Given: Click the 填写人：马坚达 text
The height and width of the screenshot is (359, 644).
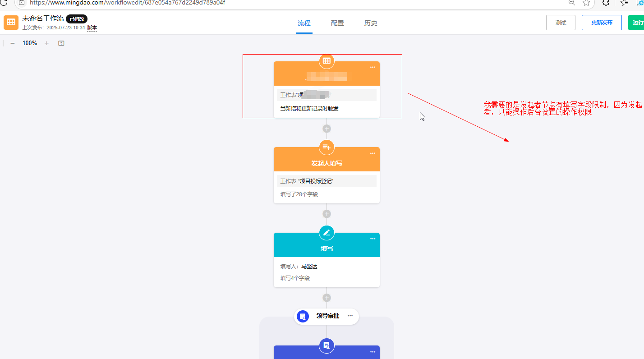Looking at the screenshot, I should [299, 267].
